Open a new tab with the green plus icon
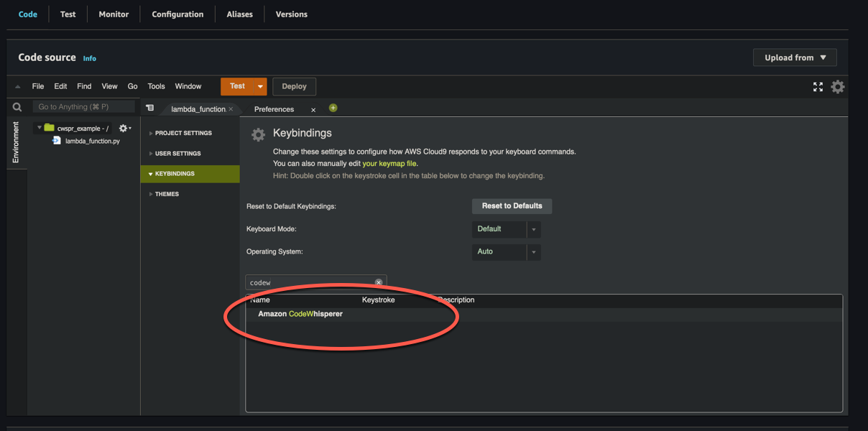 [333, 108]
